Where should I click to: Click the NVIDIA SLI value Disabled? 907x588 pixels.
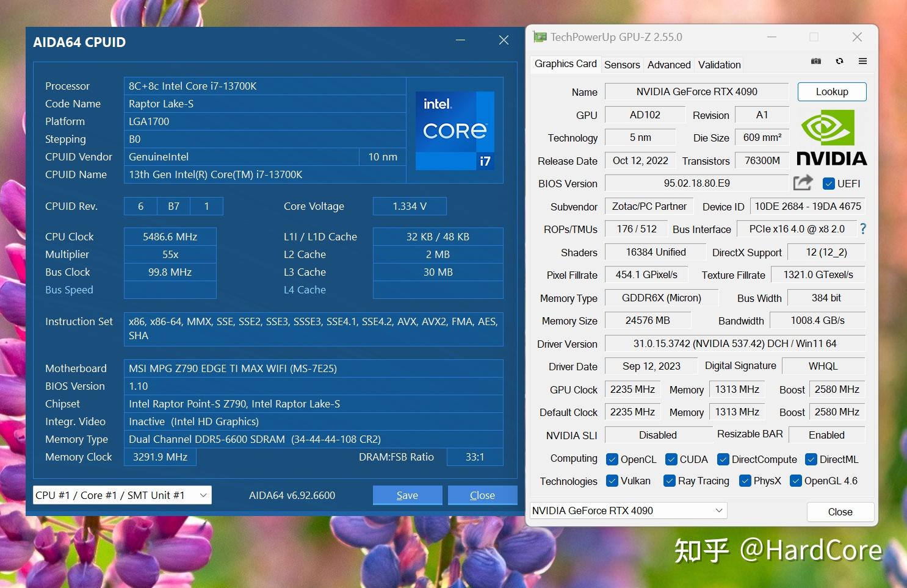(x=658, y=435)
